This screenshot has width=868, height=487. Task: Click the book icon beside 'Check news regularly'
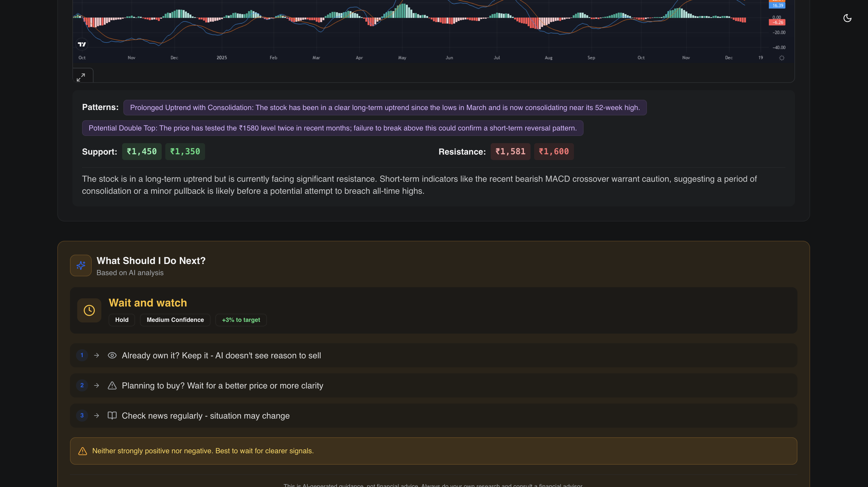(x=112, y=416)
